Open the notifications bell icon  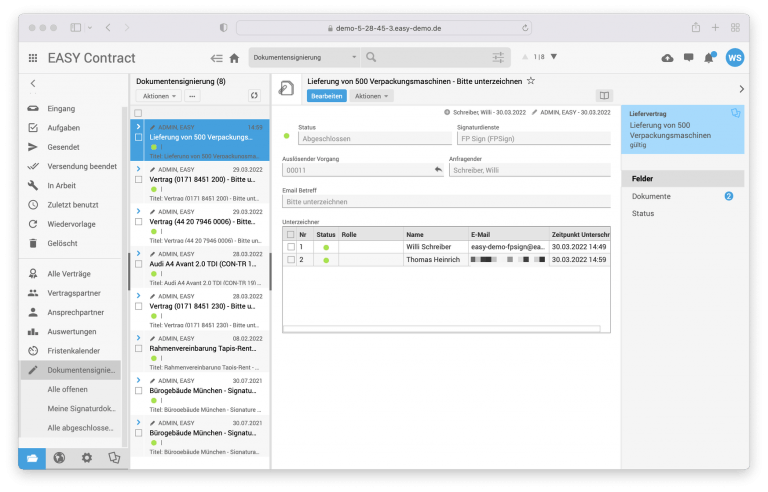pyautogui.click(x=710, y=58)
